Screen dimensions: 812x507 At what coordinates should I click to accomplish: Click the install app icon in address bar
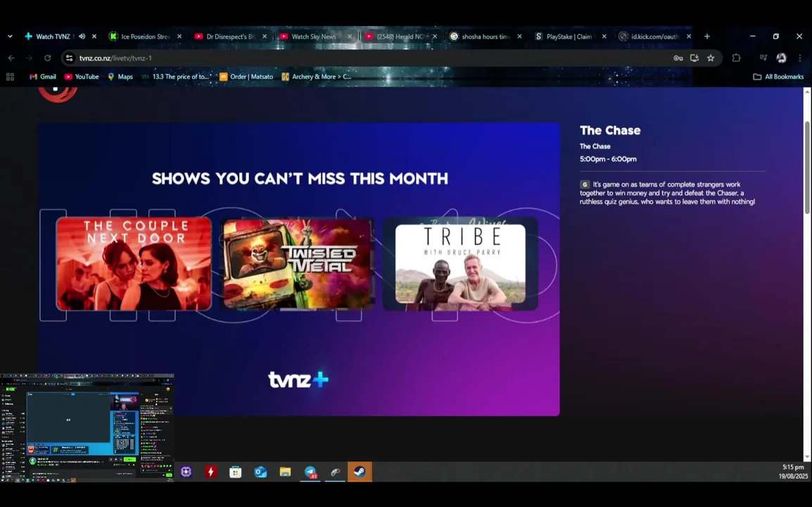click(694, 58)
